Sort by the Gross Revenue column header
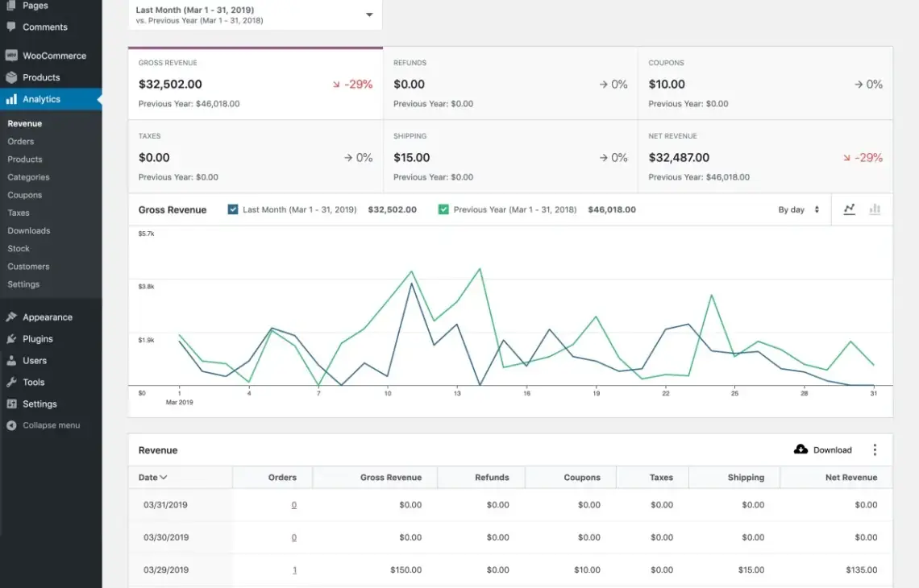This screenshot has height=588, width=919. coord(391,478)
